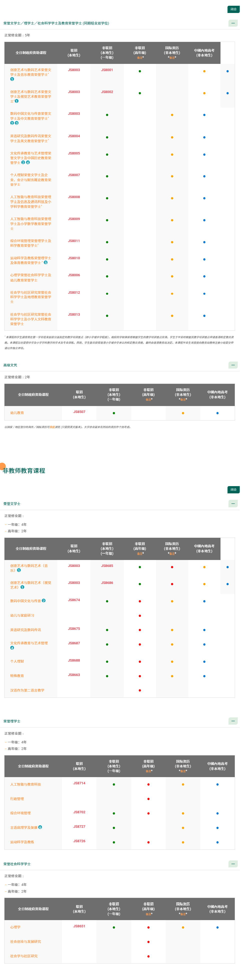Image resolution: width=241 pixels, height=980 pixels.
Task: Open 幼儿与家庭研习 programme
Action: 22,615
